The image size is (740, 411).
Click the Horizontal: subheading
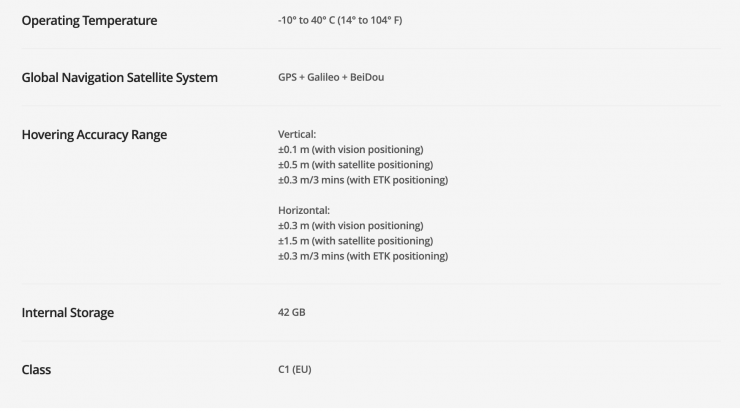tap(303, 211)
